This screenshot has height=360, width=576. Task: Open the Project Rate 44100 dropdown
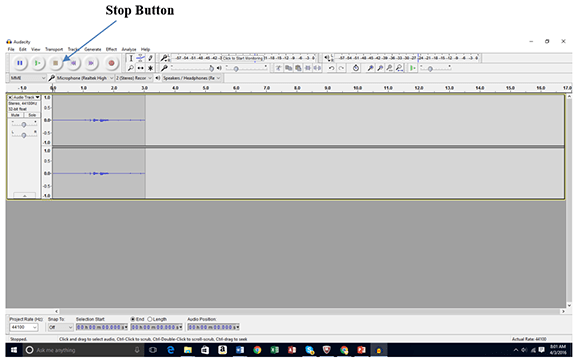[24, 327]
